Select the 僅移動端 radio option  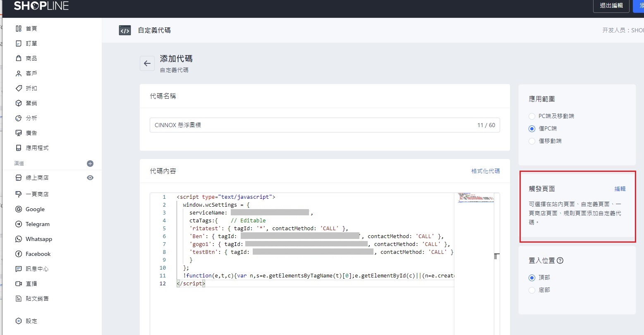coord(532,141)
